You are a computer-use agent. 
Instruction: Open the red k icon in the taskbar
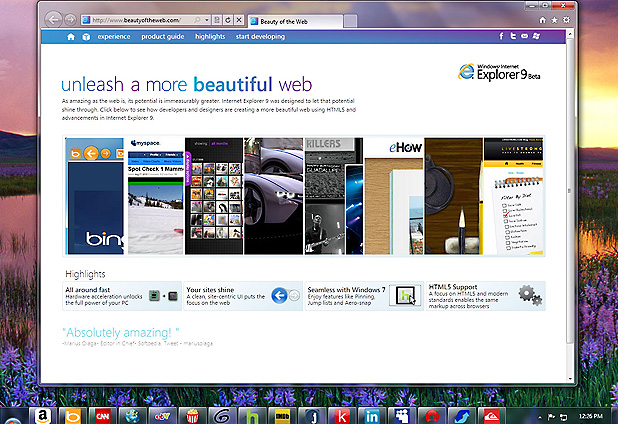coord(342,416)
